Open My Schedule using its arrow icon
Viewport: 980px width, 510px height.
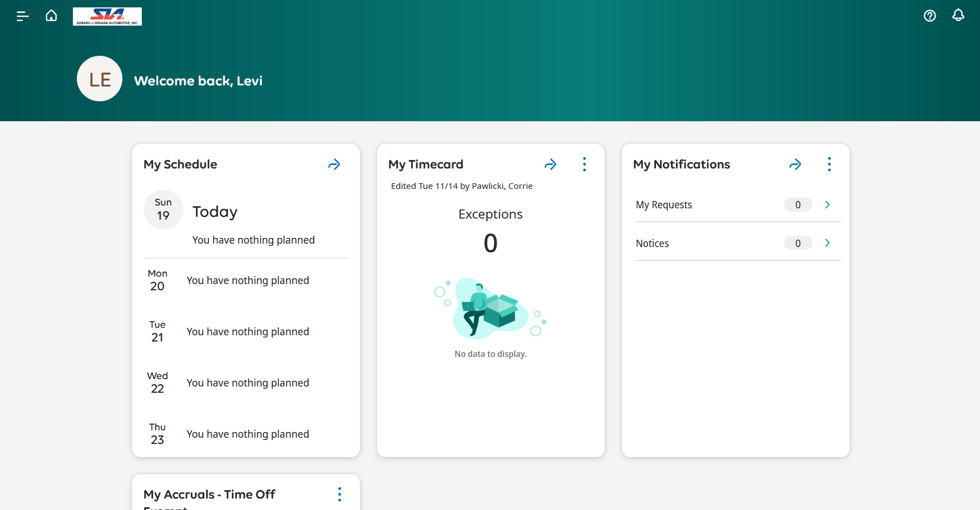click(x=334, y=164)
